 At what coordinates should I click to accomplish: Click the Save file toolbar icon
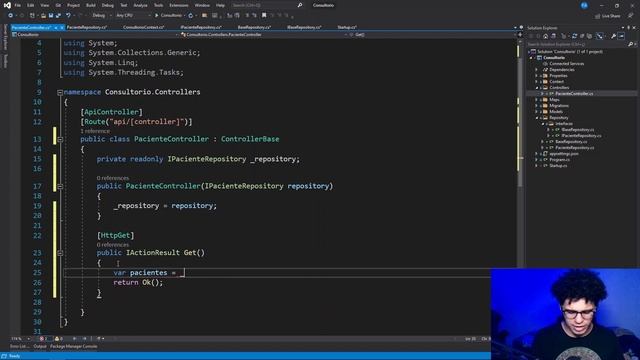(51, 16)
